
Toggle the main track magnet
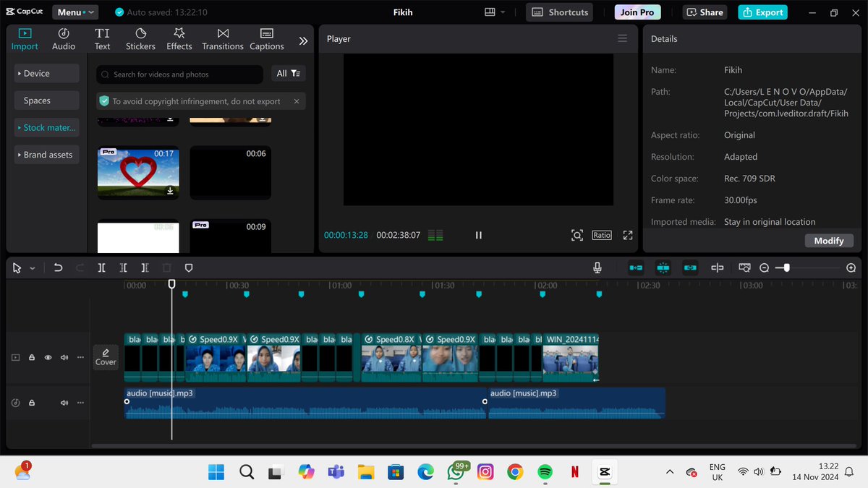pos(636,267)
